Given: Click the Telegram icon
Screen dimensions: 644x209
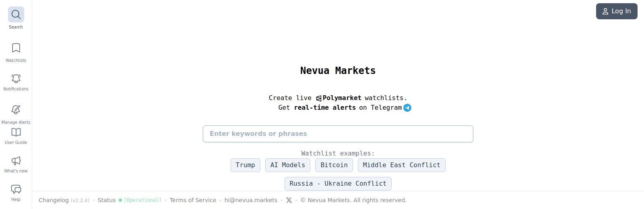Looking at the screenshot, I should tap(407, 108).
